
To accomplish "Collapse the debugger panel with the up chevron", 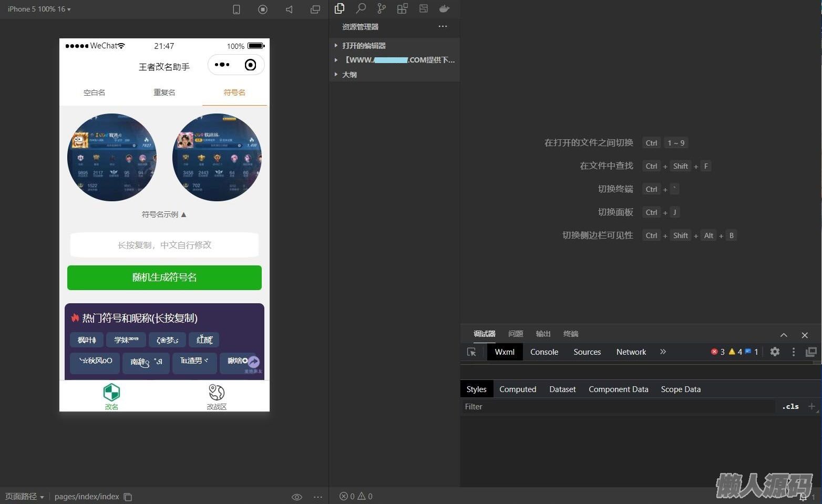I will click(784, 335).
